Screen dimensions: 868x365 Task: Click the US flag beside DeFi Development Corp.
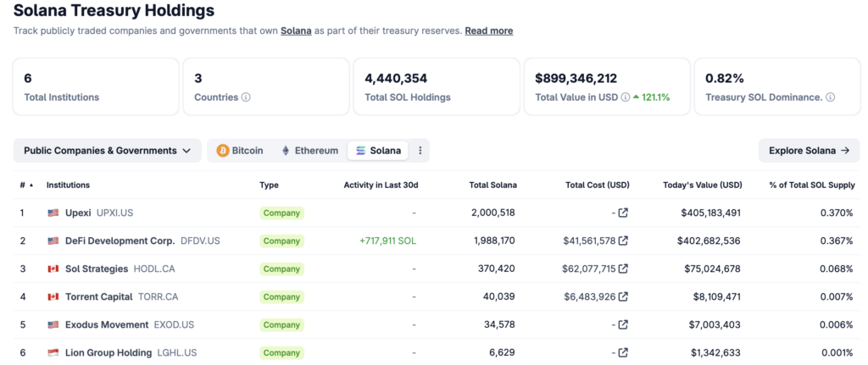53,241
